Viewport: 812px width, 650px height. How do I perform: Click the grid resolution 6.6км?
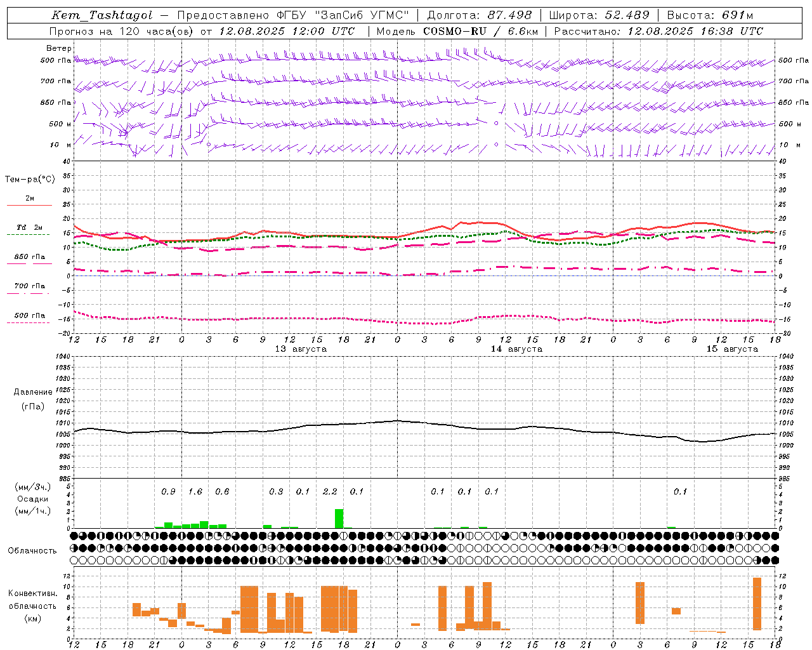coord(523,31)
